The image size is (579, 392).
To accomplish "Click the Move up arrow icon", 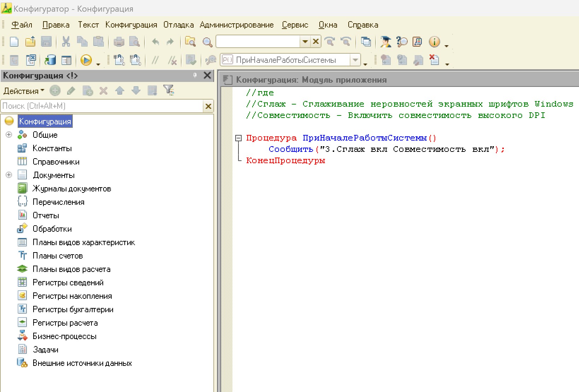I will 120,91.
